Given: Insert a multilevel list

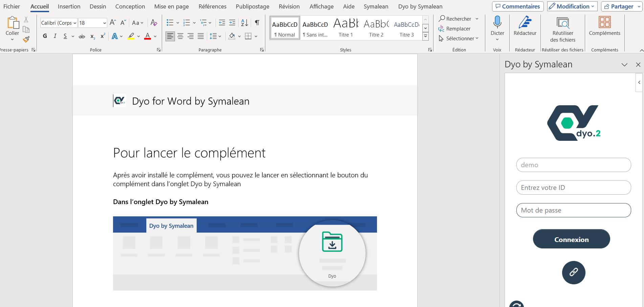Looking at the screenshot, I should click(x=203, y=23).
